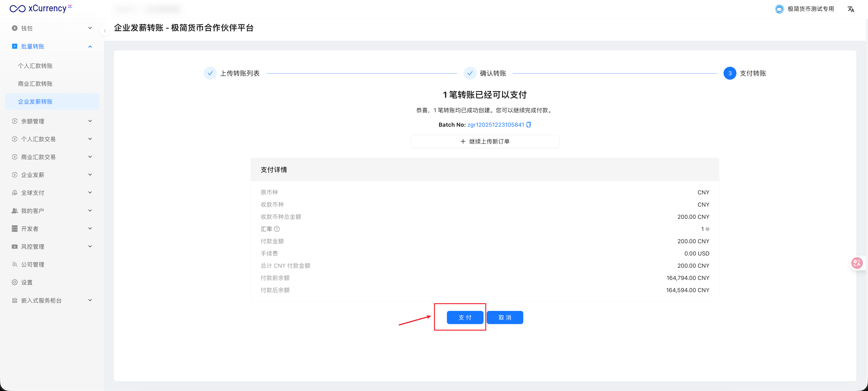Click the exchange rate help question icon
This screenshot has height=391, width=868.
[277, 229]
